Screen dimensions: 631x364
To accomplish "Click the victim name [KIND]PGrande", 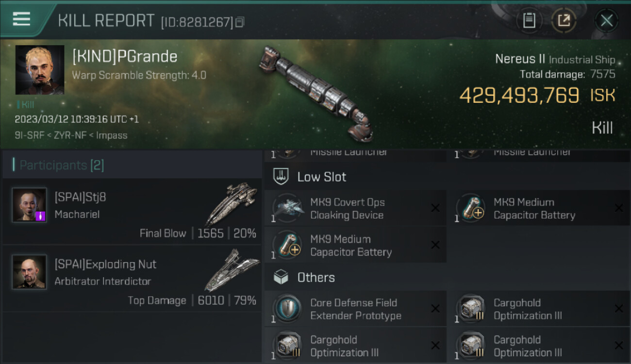I will click(125, 57).
